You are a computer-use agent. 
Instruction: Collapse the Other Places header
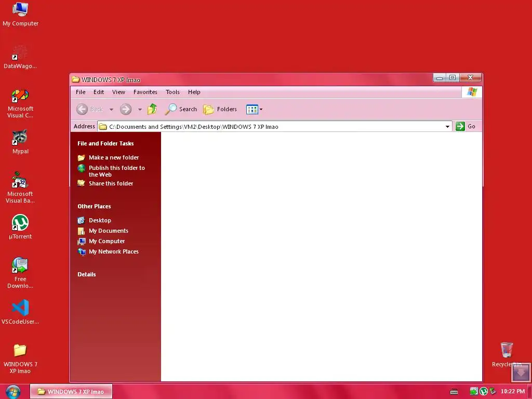coord(94,206)
